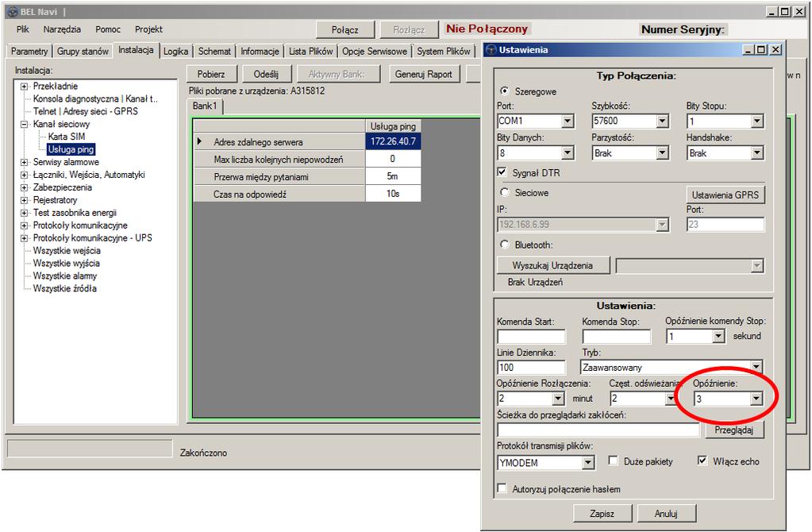Screen dimensions: 812x532
Task: Select the Usługa ping tree item
Action: (x=71, y=149)
